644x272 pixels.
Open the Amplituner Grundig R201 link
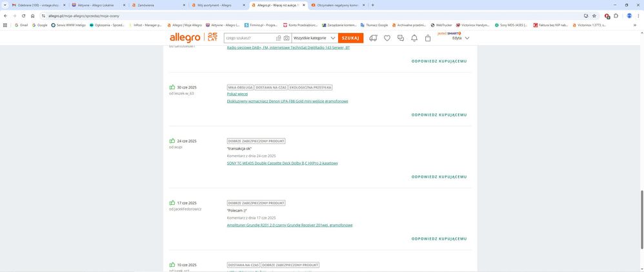coord(290,225)
